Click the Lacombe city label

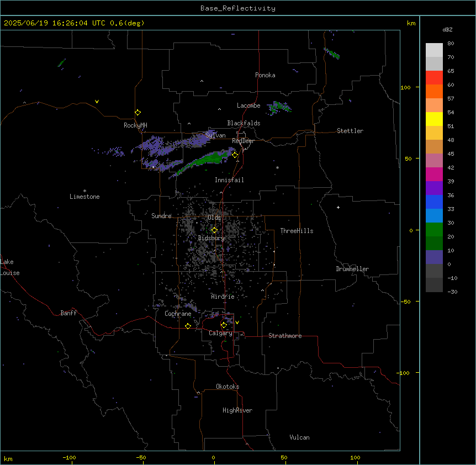pos(248,105)
